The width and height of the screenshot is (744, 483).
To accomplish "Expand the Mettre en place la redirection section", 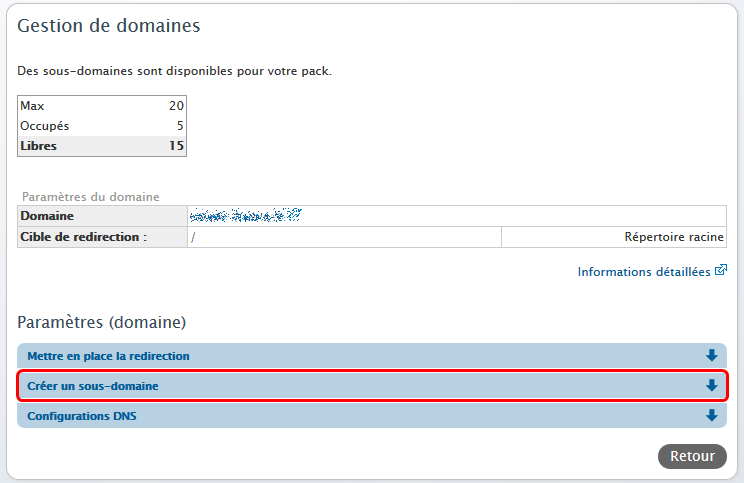I will (x=109, y=356).
